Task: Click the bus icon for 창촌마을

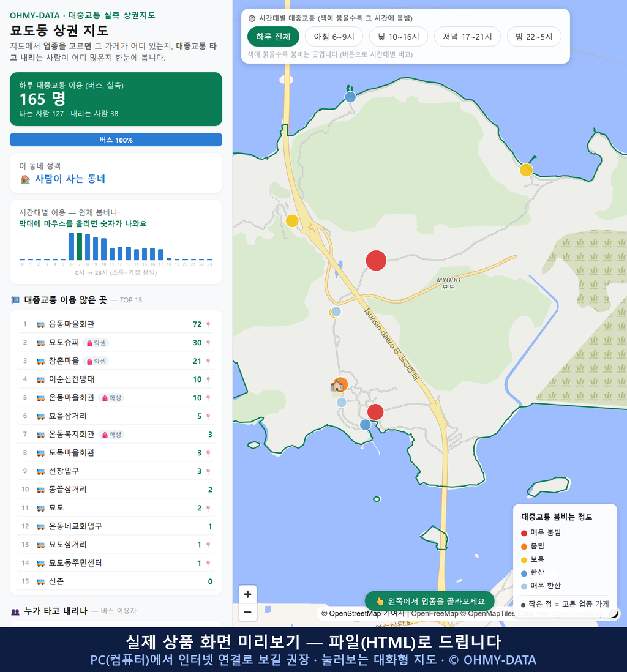Action: point(41,361)
